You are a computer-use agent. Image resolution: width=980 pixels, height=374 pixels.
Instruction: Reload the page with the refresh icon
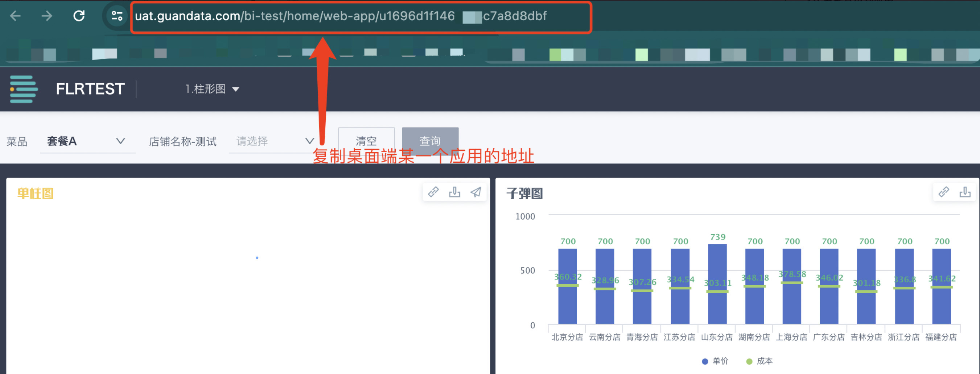(79, 16)
